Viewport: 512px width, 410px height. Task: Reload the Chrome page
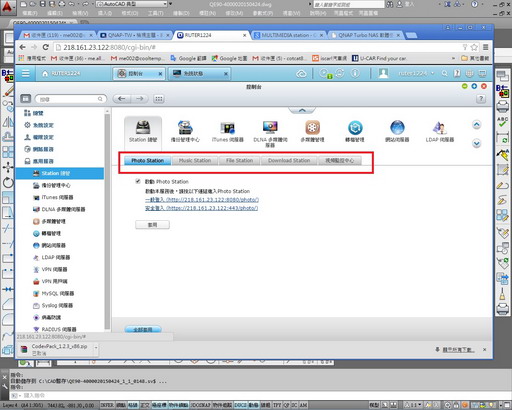coord(46,47)
